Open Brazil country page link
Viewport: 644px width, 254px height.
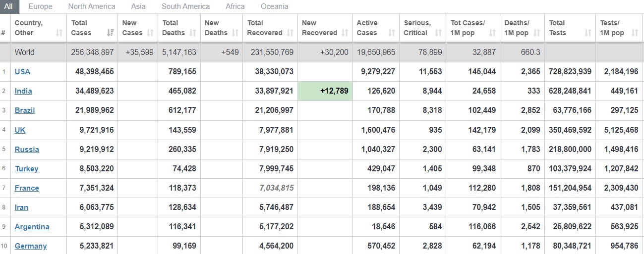point(25,110)
